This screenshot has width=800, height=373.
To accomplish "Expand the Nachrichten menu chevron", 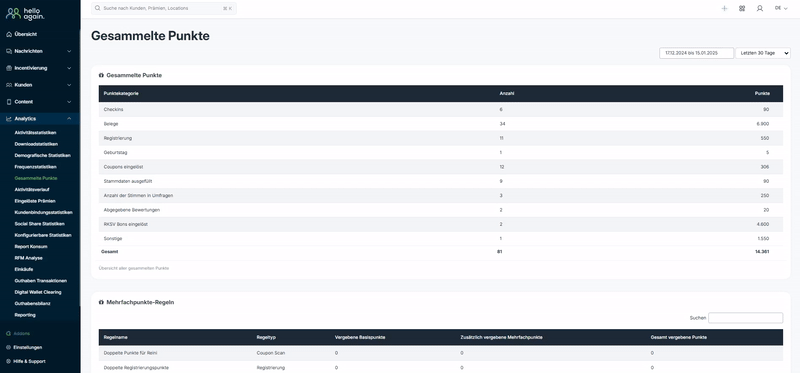I will point(69,51).
